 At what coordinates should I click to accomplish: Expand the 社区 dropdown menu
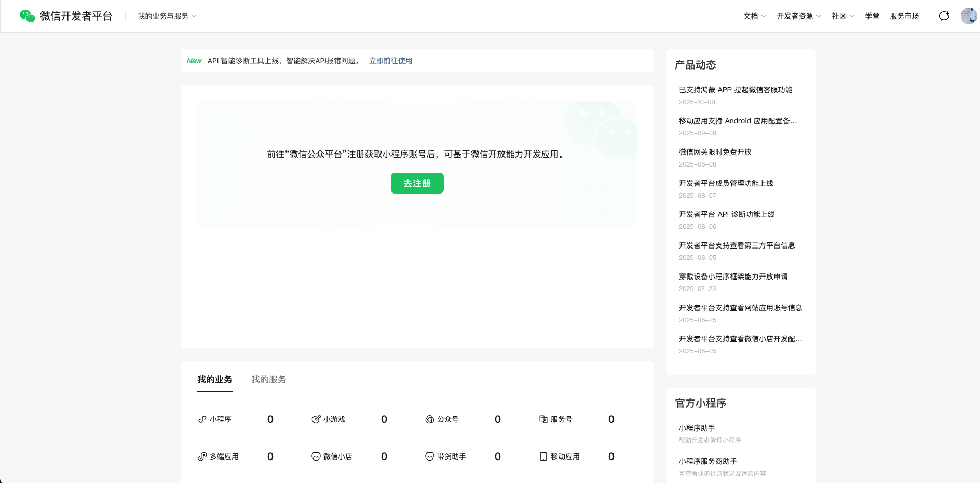(x=843, y=16)
